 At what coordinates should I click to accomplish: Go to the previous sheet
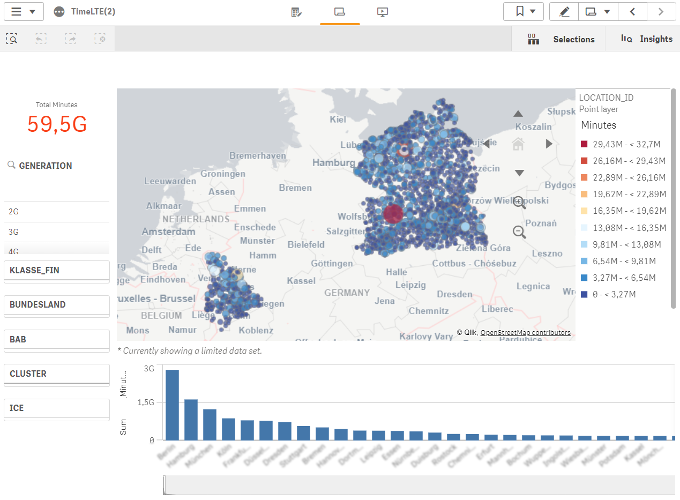[632, 12]
